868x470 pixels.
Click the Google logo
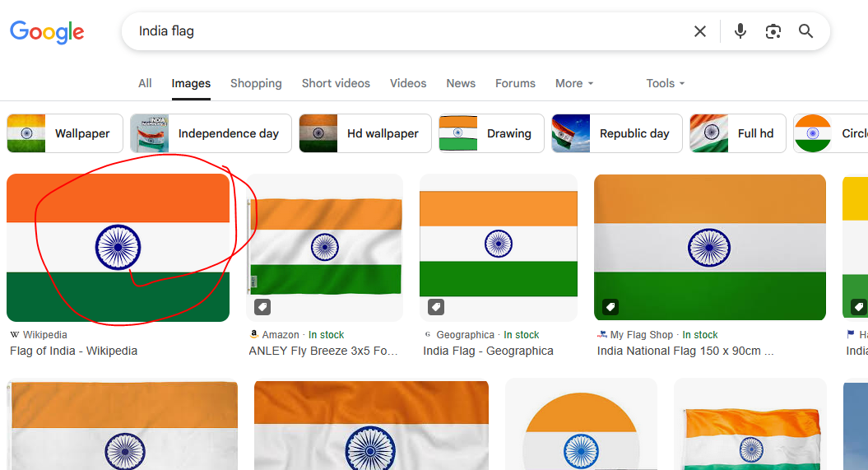tap(47, 32)
